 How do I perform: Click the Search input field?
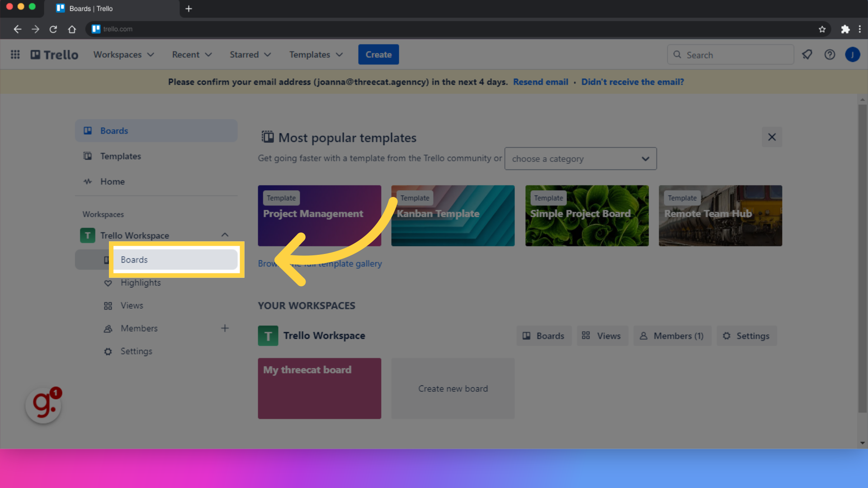tap(731, 55)
